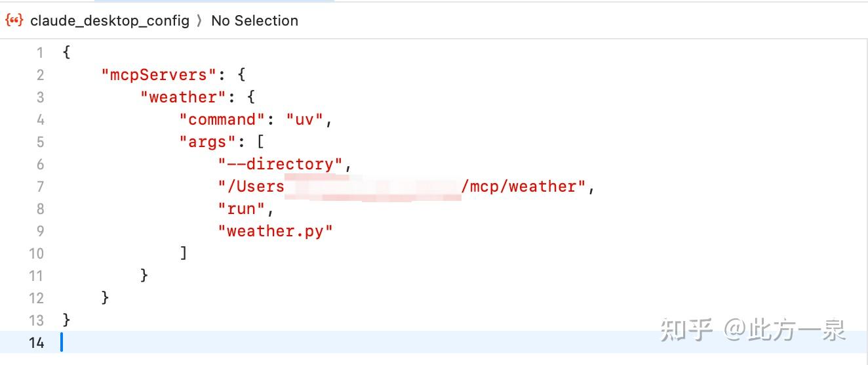Click the closing brace on line 13
Image resolution: width=868 pixels, height=365 pixels.
click(66, 320)
